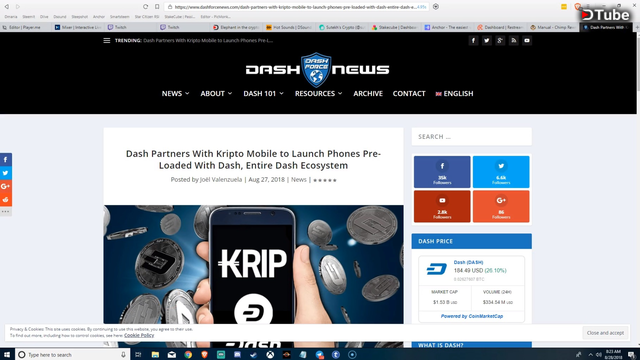
Task: Click the Cookie Policy link
Action: pos(139,335)
